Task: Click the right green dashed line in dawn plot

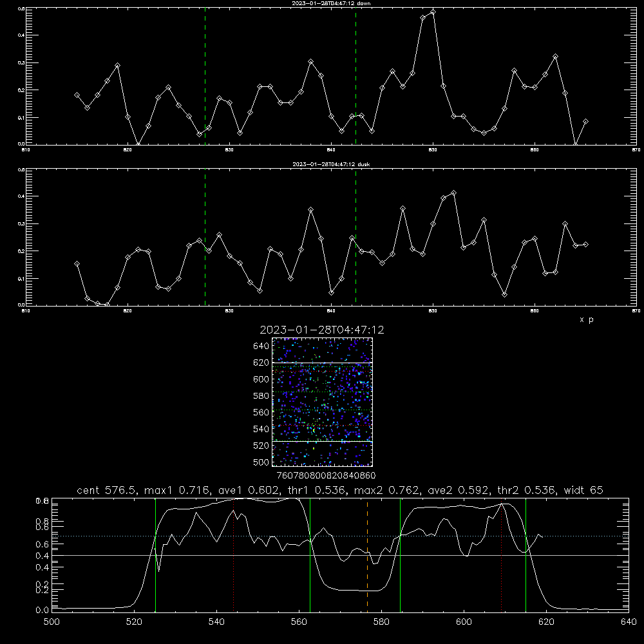Action: click(x=355, y=76)
